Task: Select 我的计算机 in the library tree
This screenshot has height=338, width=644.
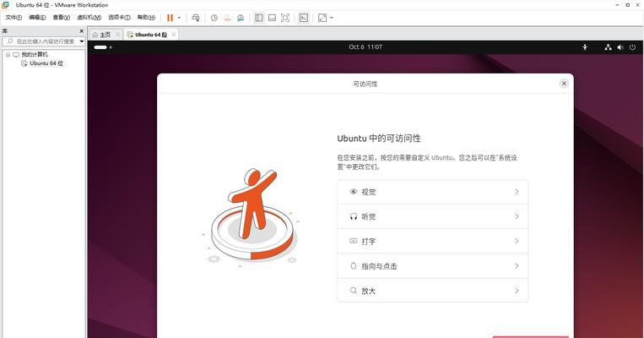Action: point(35,55)
